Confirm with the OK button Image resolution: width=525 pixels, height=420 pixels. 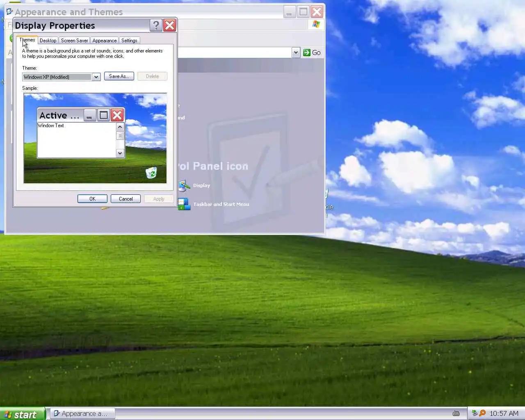point(92,199)
